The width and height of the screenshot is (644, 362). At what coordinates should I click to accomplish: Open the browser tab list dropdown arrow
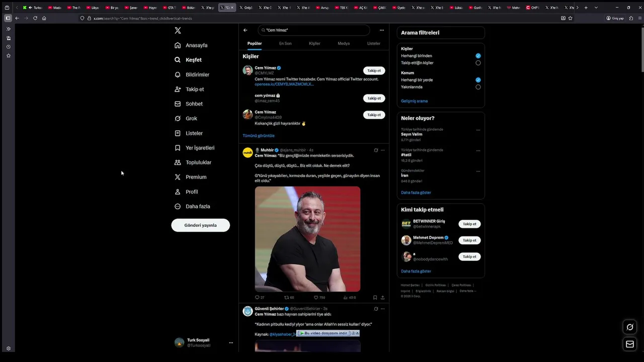click(596, 8)
